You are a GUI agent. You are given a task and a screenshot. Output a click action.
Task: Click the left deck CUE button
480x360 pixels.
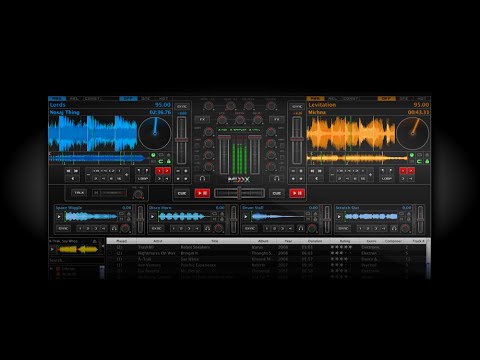pos(182,193)
